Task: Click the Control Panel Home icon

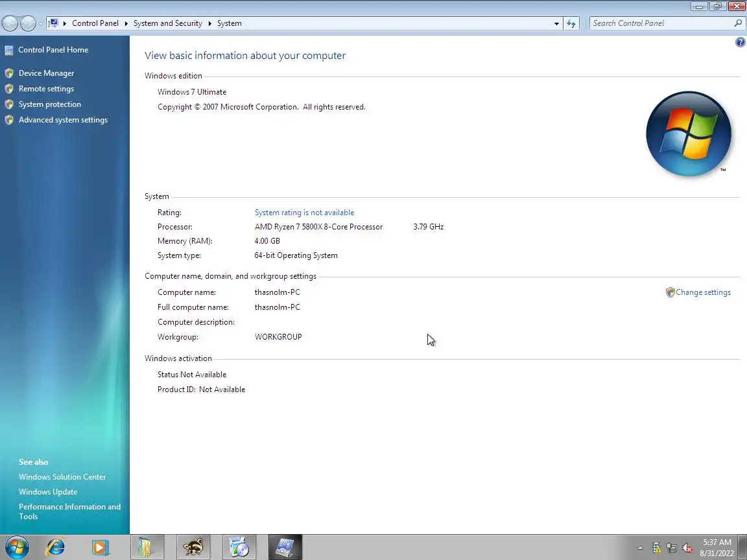Action: 9,50
